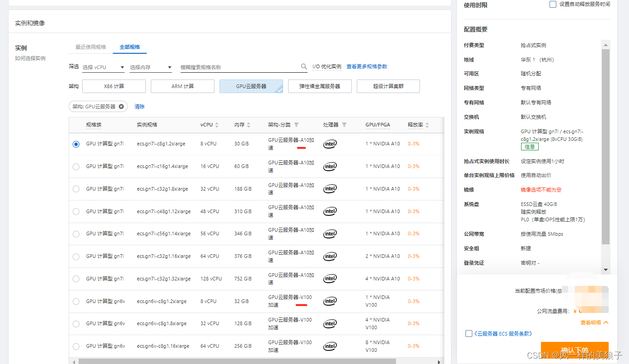Viewport: 629px width, 364px height.
Task: Click the 配置概要 vertical scrollbar
Action: click(606, 147)
